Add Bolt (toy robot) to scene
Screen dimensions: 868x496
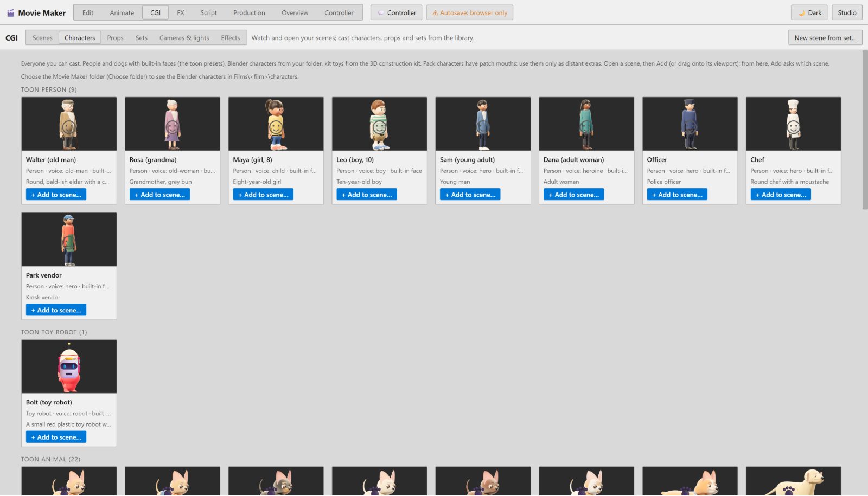[56, 437]
